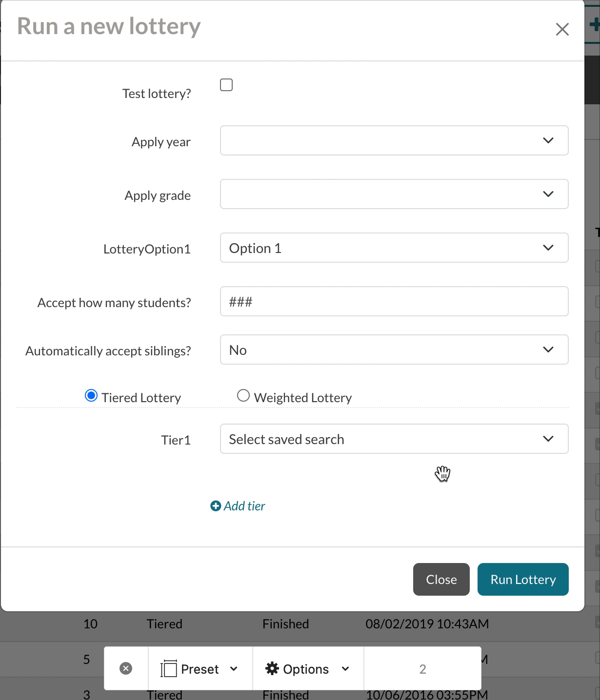Open the LotteryOption1 dropdown showing Option 1

394,248
